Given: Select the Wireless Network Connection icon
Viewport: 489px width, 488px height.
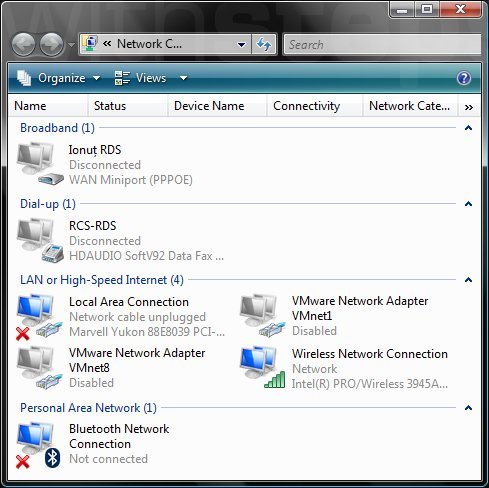Looking at the screenshot, I should coord(262,367).
